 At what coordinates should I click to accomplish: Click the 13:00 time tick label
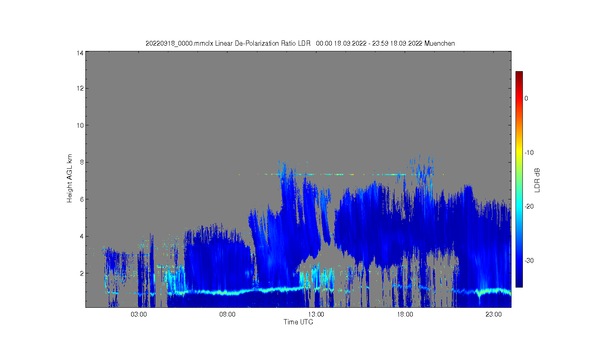[316, 314]
